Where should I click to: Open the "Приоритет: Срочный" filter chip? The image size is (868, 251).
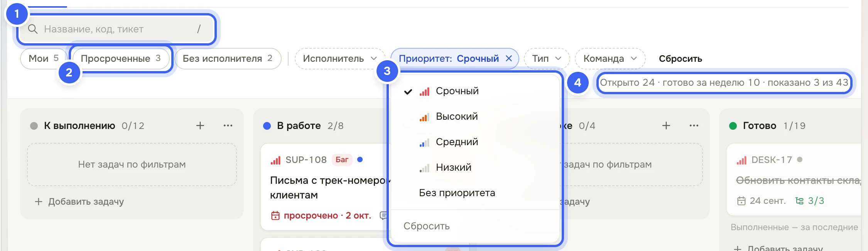tap(449, 59)
